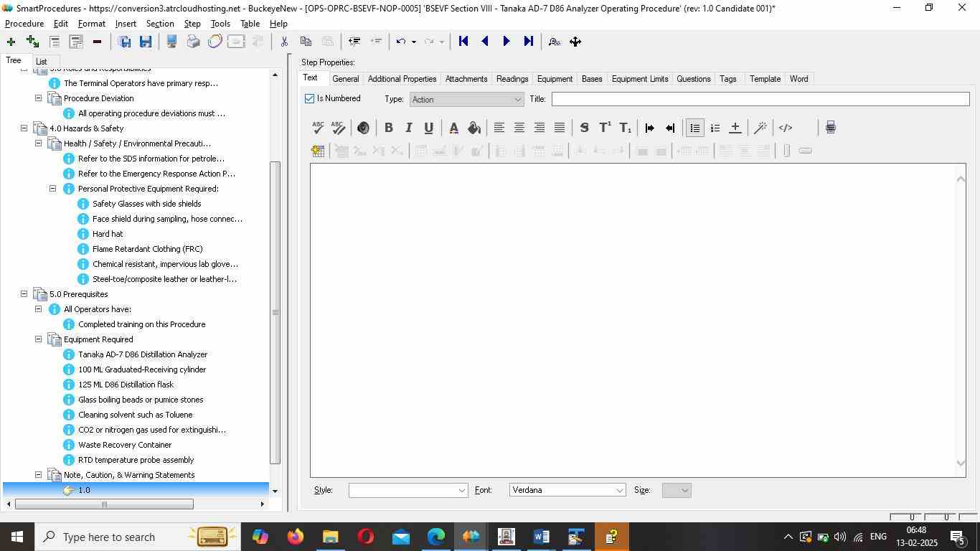
Task: Click the add child step icon
Action: [32, 42]
